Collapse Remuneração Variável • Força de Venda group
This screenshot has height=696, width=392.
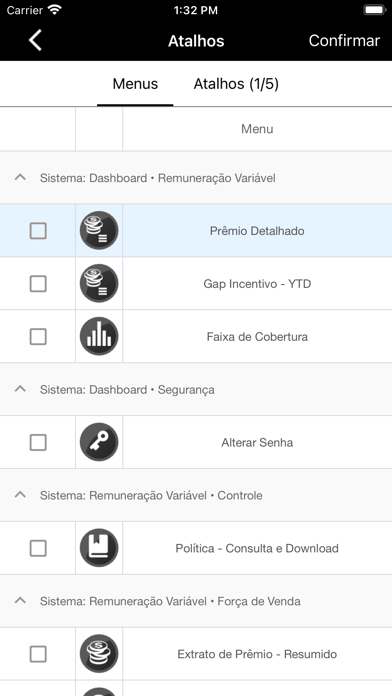coord(20,601)
